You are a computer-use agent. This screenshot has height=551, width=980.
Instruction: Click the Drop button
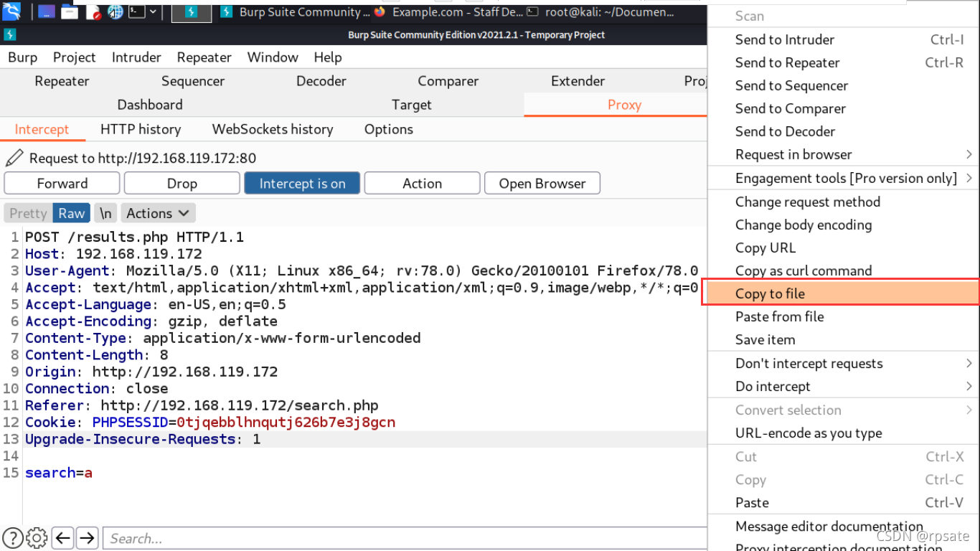(182, 184)
